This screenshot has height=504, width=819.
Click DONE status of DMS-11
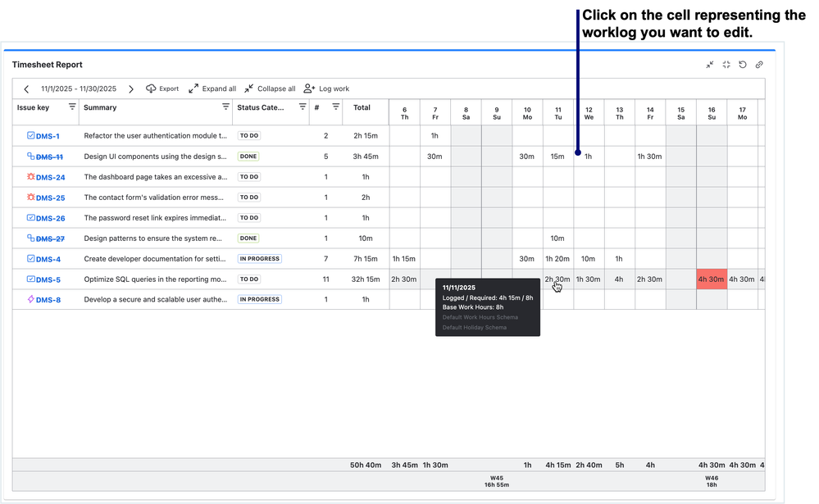tap(248, 157)
